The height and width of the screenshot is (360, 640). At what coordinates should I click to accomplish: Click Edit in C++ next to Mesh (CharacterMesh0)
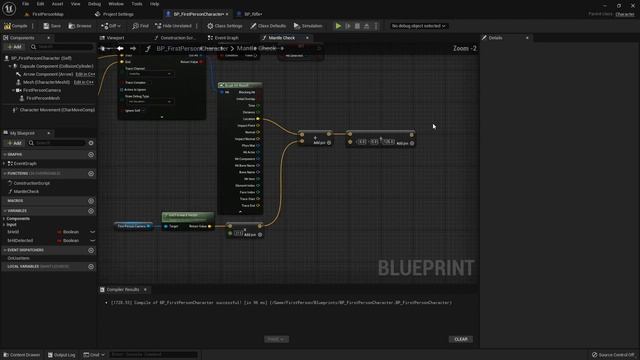84,82
